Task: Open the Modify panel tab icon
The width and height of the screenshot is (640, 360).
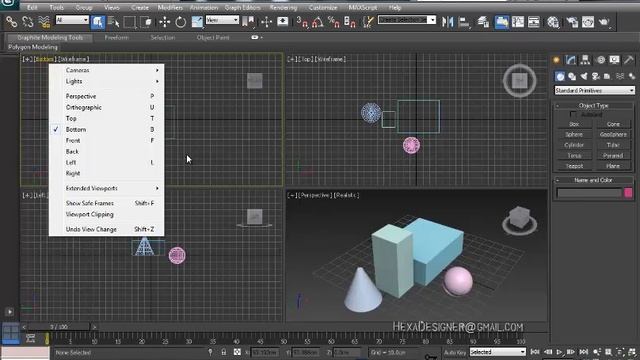Action: click(570, 60)
